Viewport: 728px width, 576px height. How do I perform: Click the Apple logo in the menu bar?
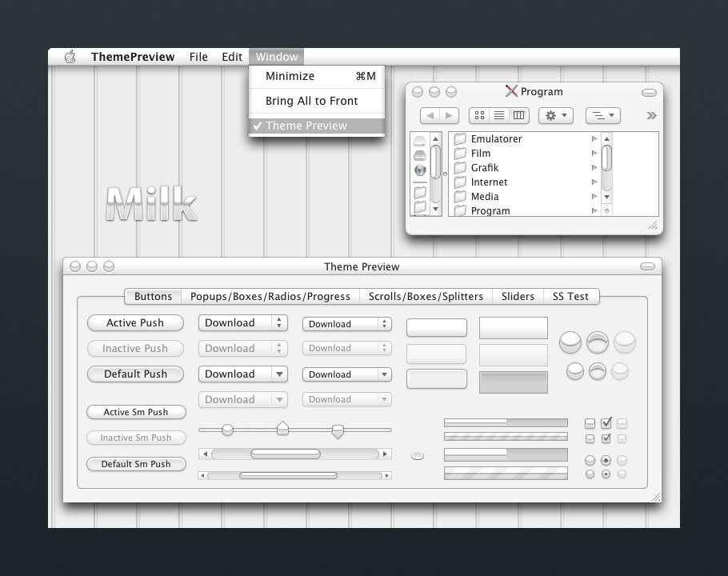[70, 57]
